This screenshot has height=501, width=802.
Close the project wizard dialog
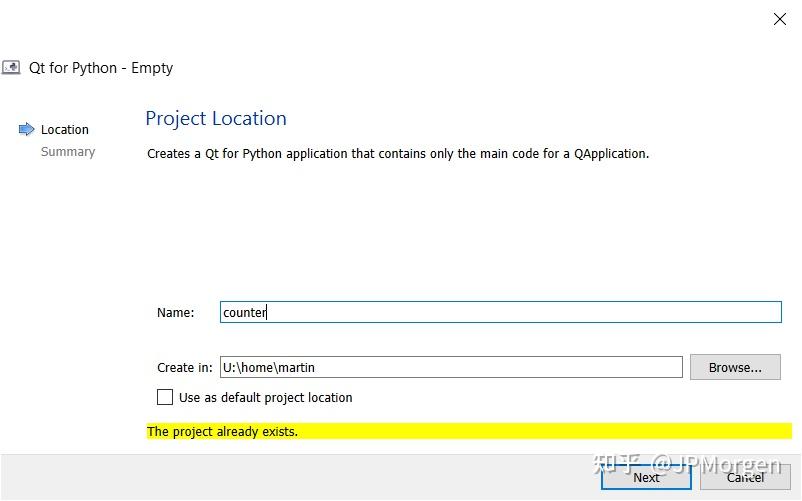(x=780, y=19)
